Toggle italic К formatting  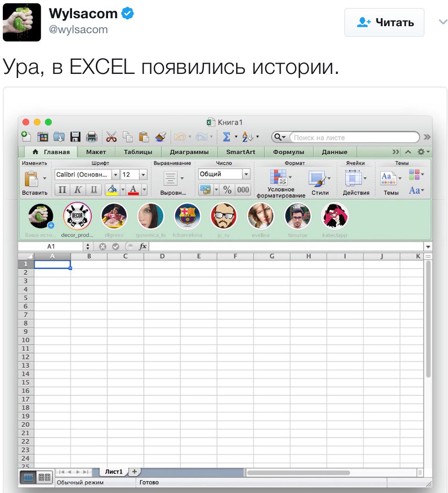[x=78, y=189]
